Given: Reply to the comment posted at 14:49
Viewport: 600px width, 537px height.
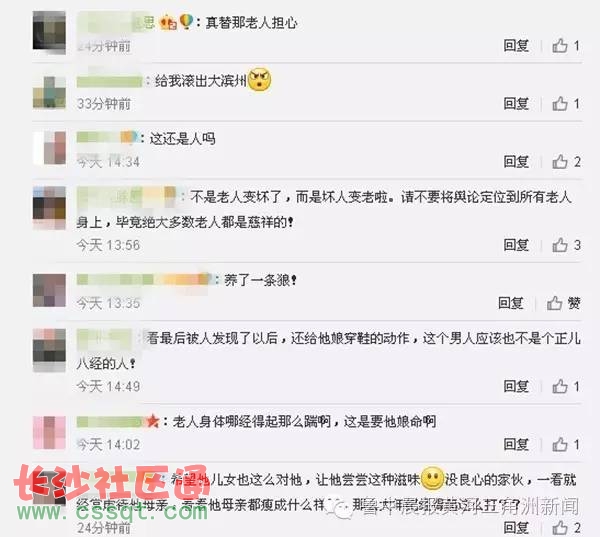Looking at the screenshot, I should (x=516, y=386).
